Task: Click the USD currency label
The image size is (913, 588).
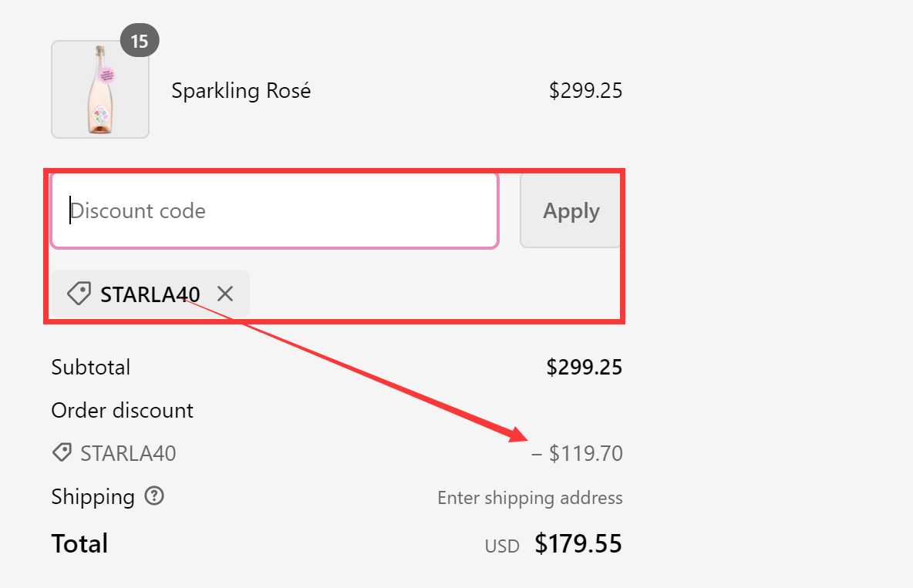Action: click(x=501, y=545)
